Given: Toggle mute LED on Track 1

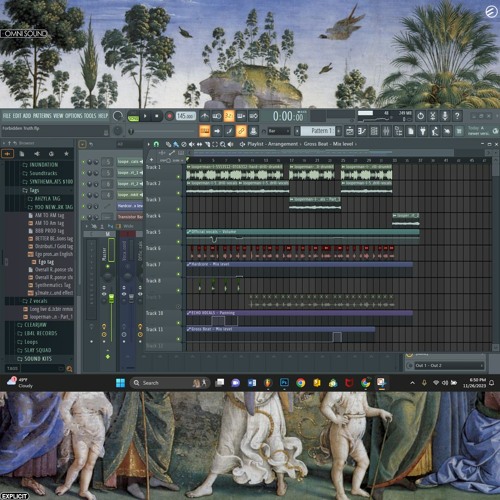Looking at the screenshot, I should 178,177.
